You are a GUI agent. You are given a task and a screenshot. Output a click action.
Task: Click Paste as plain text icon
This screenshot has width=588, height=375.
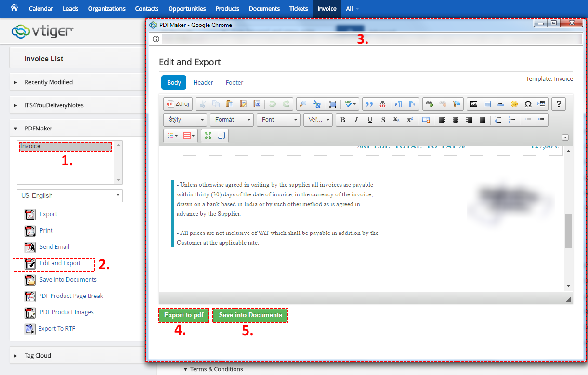[243, 104]
